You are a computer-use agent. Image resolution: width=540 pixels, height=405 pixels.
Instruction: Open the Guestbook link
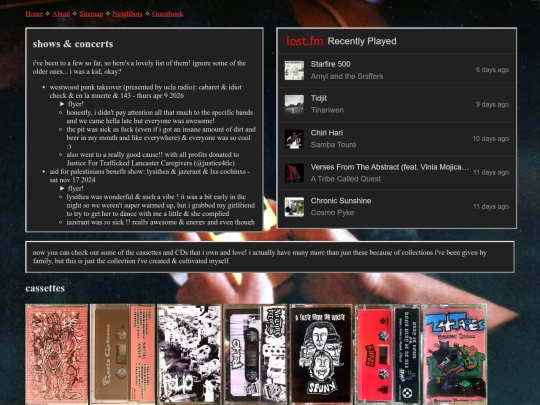pyautogui.click(x=168, y=14)
